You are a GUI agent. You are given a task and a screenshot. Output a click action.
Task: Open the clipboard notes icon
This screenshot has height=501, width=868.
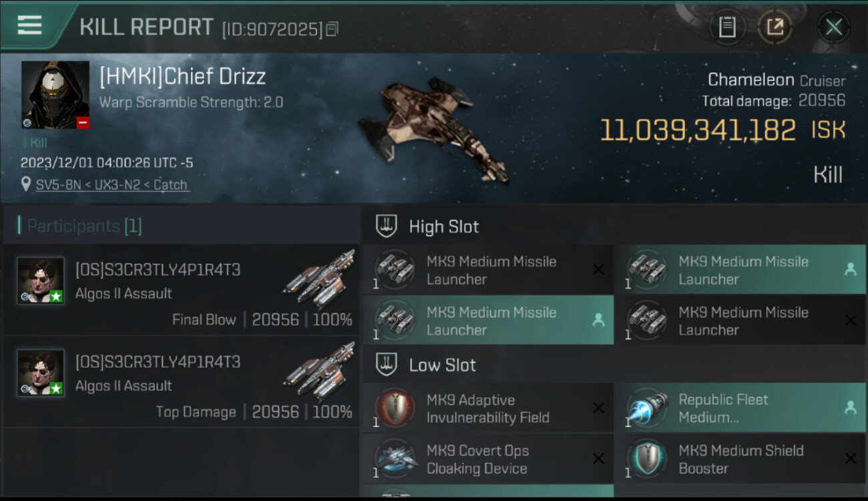(x=727, y=27)
